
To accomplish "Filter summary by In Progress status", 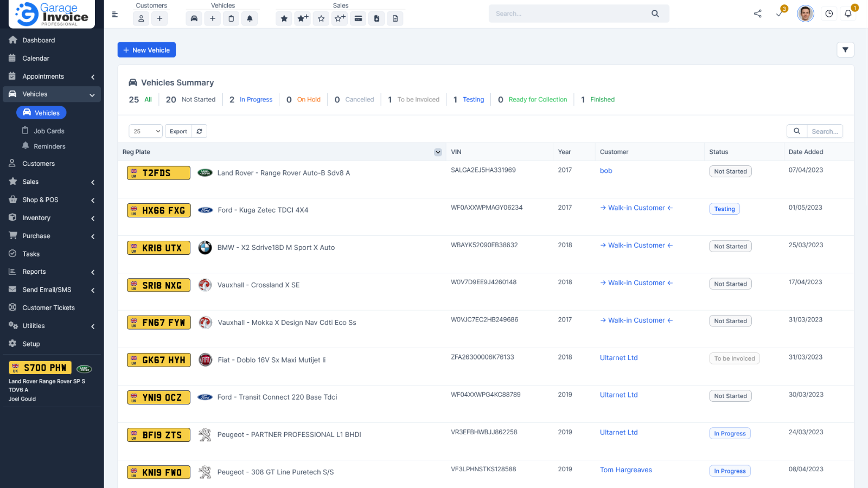I will click(x=256, y=100).
